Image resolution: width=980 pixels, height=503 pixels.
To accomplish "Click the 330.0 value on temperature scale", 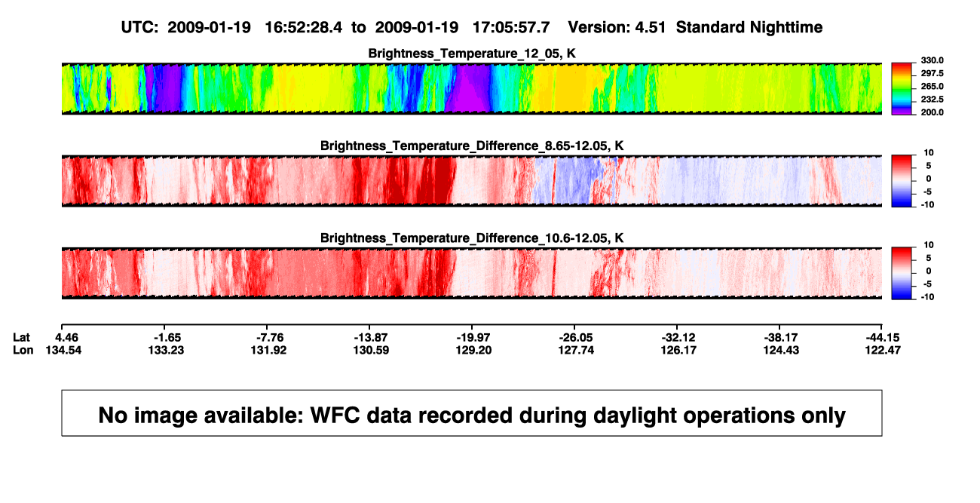I will tap(928, 60).
